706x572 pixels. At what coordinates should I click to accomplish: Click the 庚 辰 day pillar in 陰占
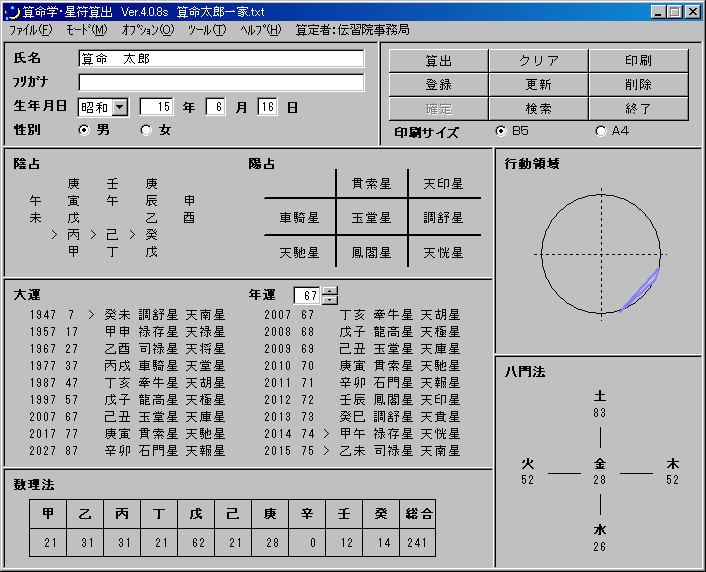pyautogui.click(x=151, y=192)
